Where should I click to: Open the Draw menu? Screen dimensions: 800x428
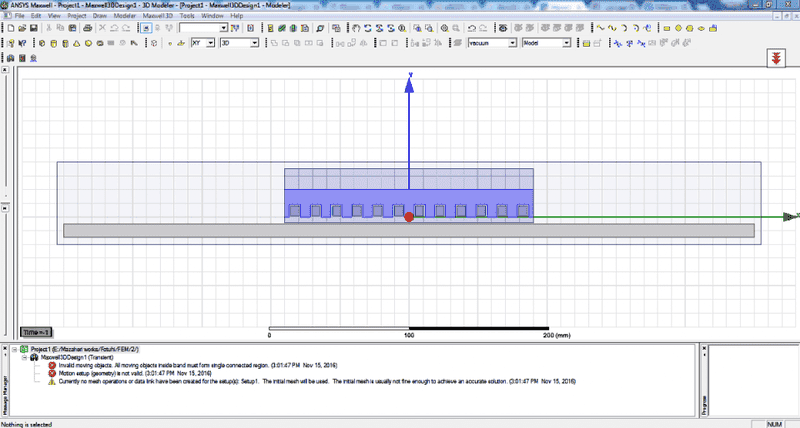click(100, 17)
